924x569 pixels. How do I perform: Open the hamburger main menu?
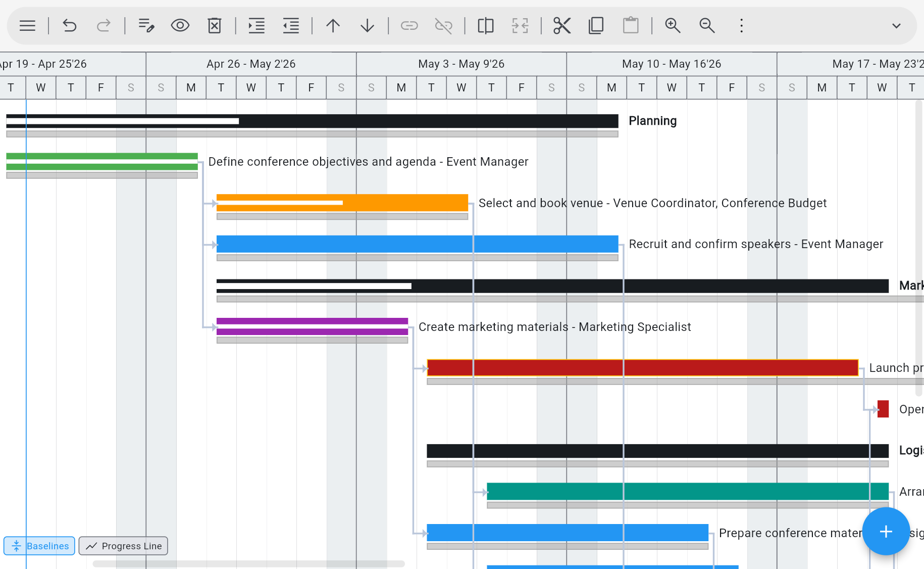(27, 25)
